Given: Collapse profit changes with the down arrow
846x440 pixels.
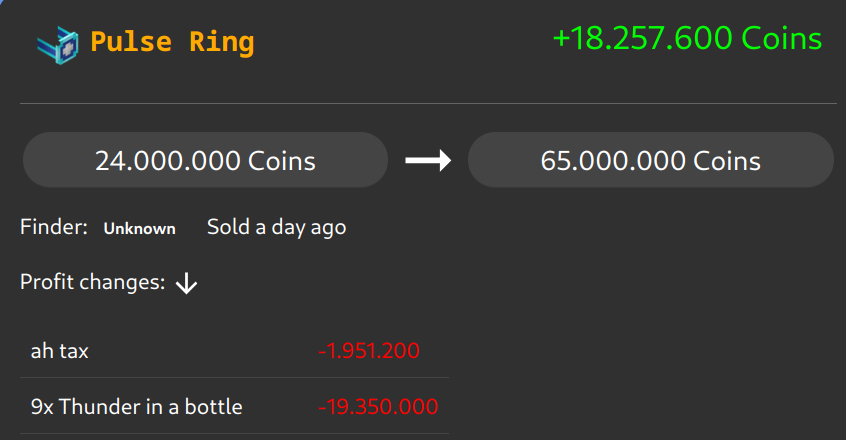Looking at the screenshot, I should pyautogui.click(x=187, y=284).
